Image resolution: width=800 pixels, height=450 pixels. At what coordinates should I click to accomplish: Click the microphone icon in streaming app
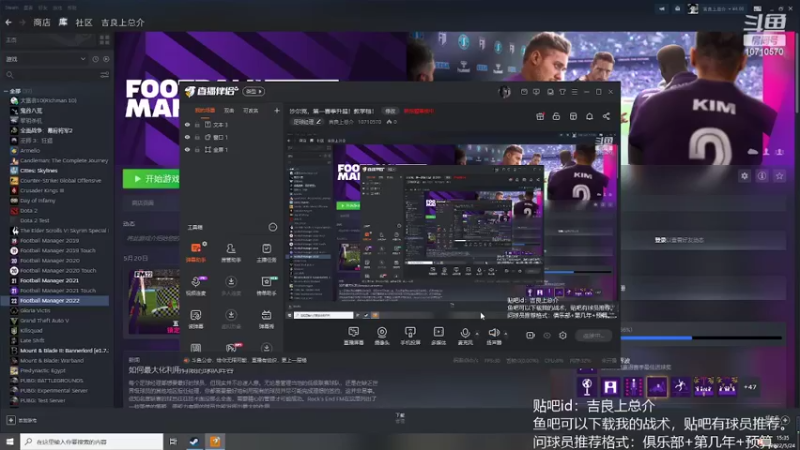(x=465, y=335)
